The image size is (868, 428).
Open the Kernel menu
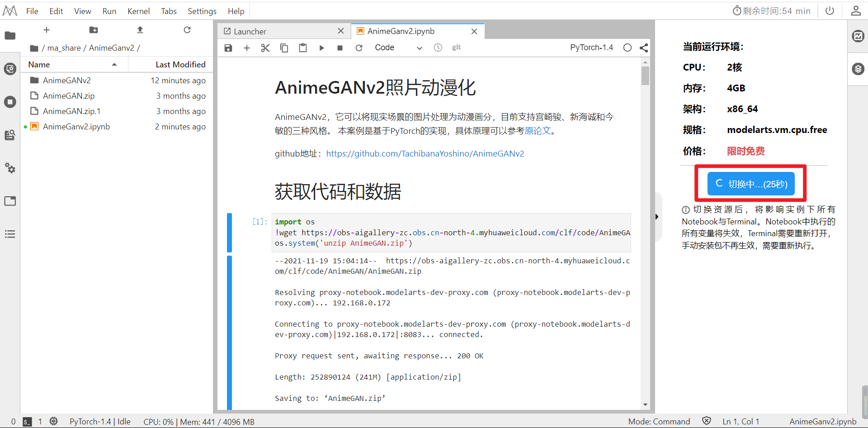[x=139, y=11]
